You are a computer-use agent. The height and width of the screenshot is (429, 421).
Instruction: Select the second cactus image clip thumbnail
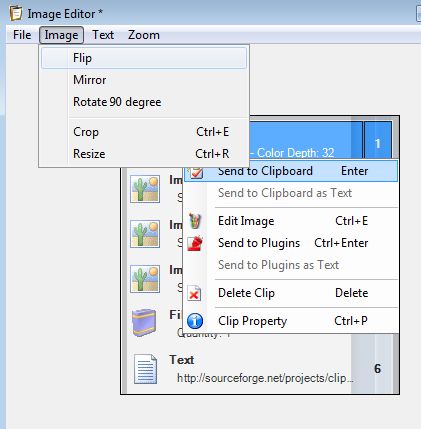coord(145,234)
